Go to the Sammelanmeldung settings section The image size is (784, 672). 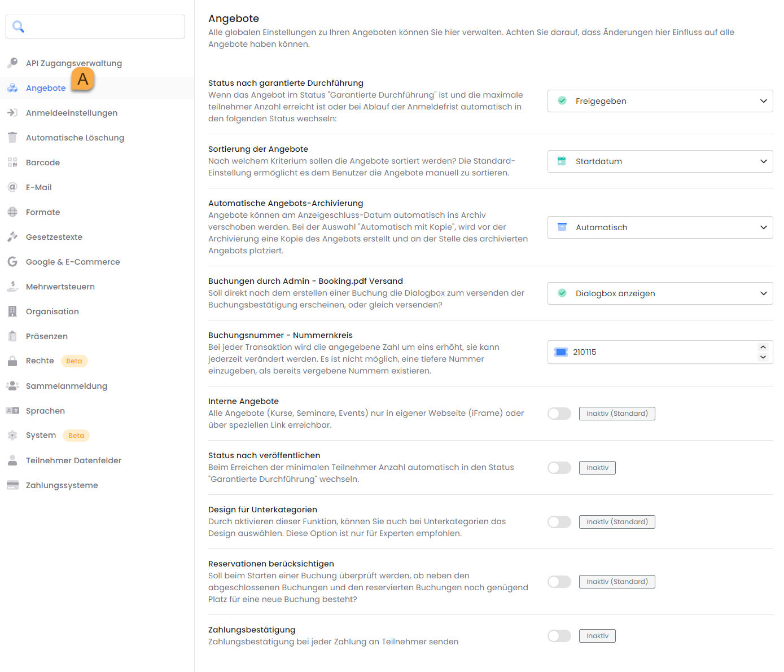pyautogui.click(x=67, y=386)
